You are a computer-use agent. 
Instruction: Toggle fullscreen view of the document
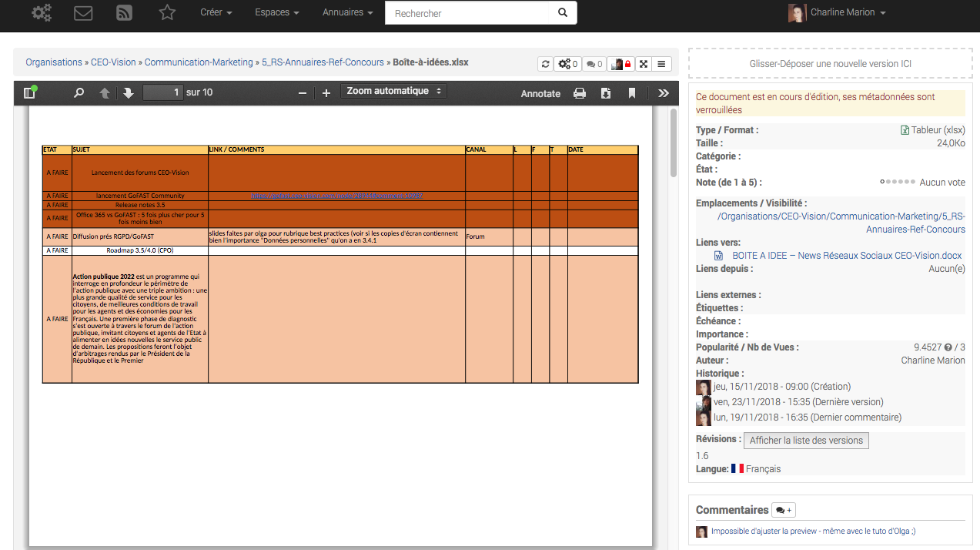coord(644,64)
